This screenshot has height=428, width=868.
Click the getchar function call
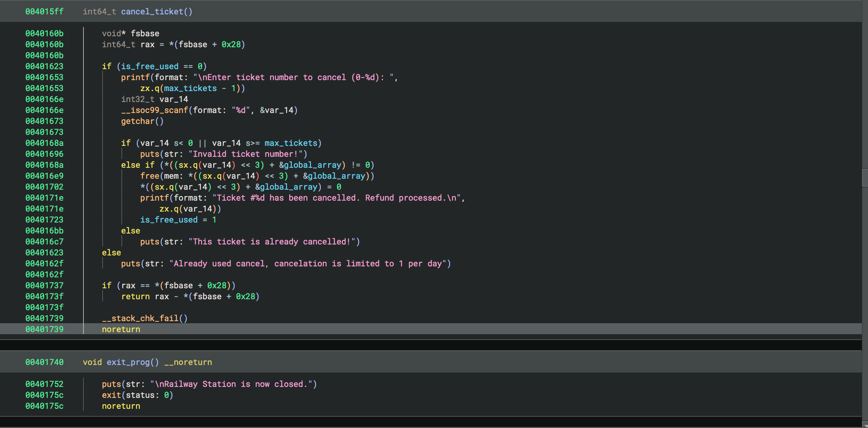137,121
